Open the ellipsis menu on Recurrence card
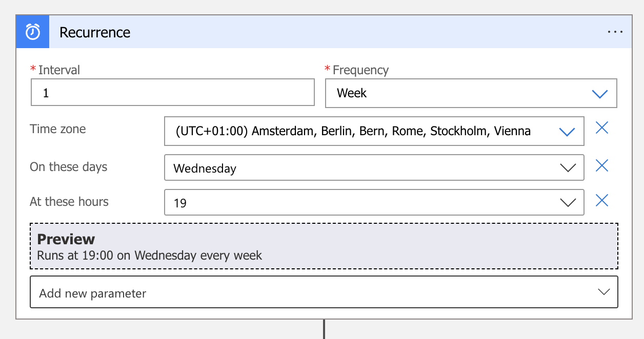 point(615,32)
